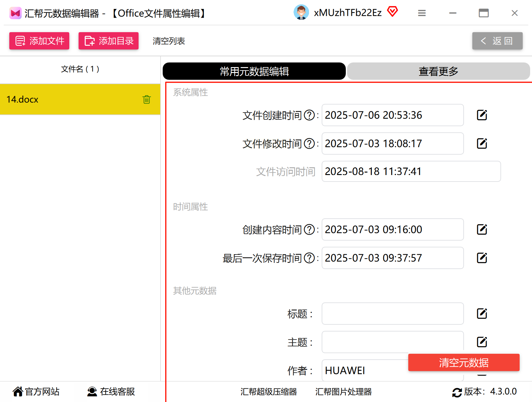Select the 常用元数据编辑 tab
This screenshot has width=532, height=402.
(x=254, y=71)
